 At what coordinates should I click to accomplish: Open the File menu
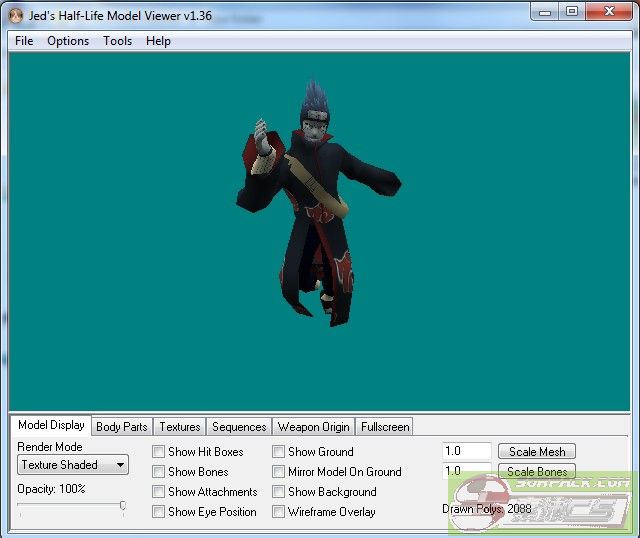click(24, 41)
